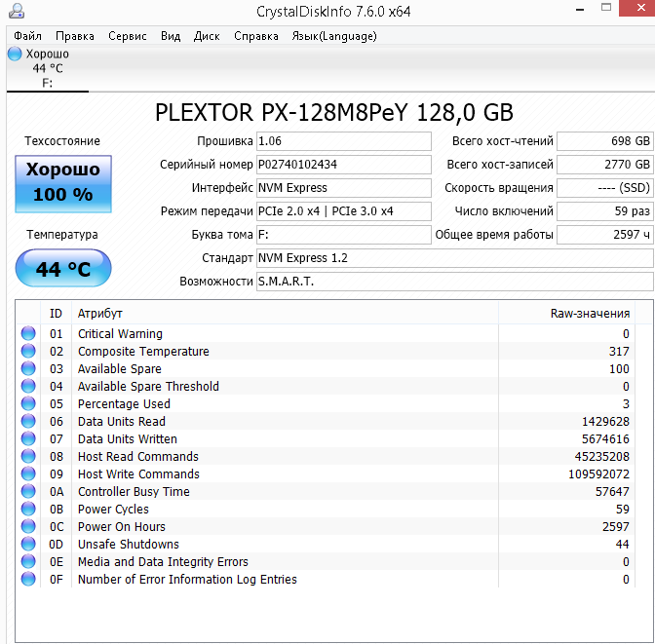Click total host reads value 698 GB
655x644 pixels.
coord(605,141)
